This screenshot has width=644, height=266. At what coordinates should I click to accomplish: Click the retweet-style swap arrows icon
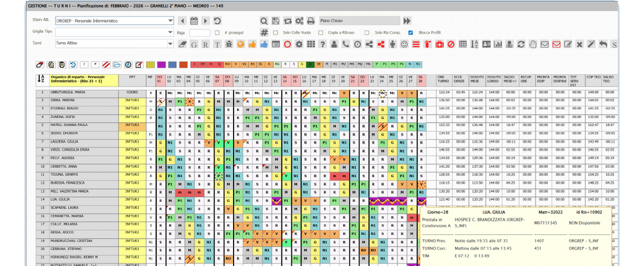[x=287, y=21]
